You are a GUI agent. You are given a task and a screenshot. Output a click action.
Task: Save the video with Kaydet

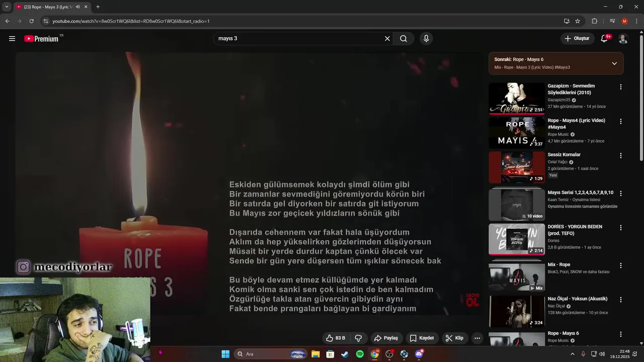pyautogui.click(x=422, y=338)
